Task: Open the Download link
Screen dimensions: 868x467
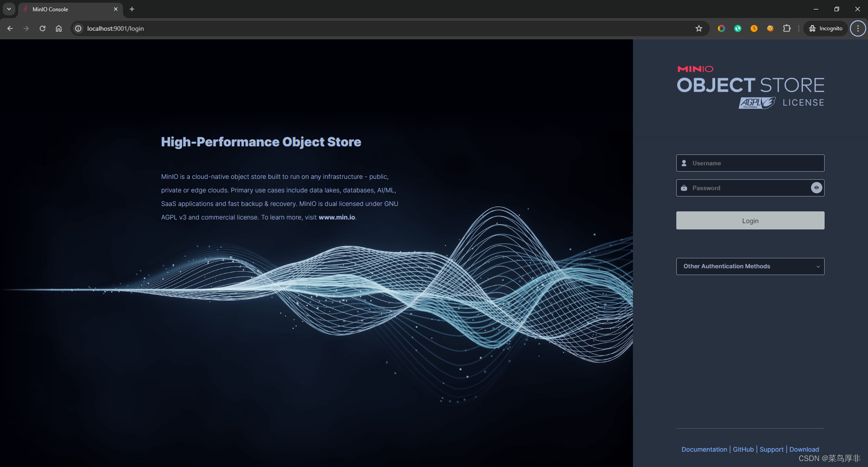Action: (x=804, y=449)
